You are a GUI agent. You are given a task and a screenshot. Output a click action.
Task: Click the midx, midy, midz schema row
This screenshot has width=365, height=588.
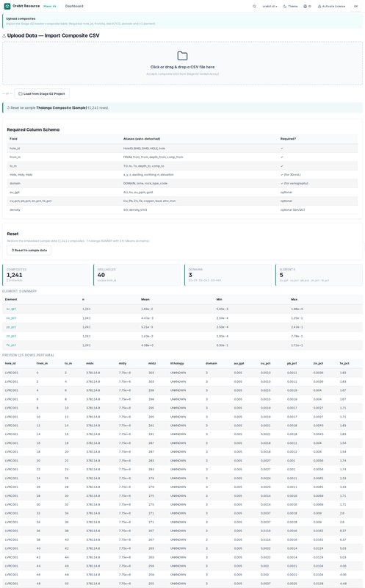pos(182,175)
